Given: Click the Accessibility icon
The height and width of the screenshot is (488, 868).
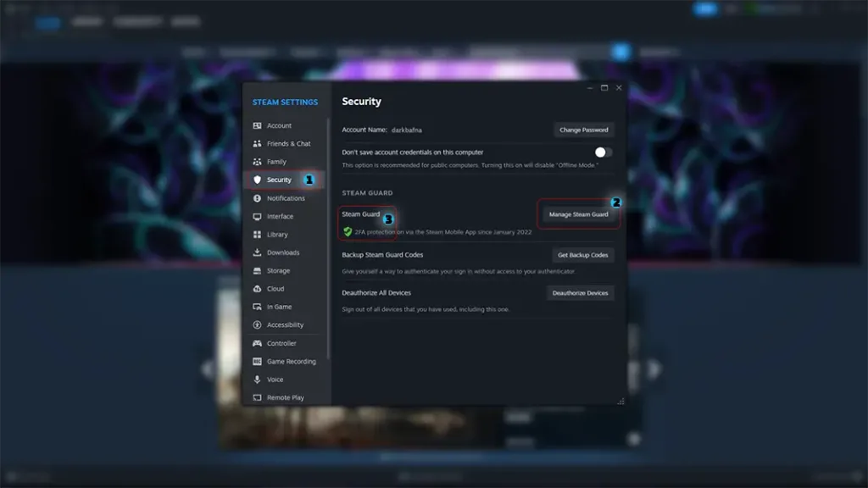Looking at the screenshot, I should 258,325.
